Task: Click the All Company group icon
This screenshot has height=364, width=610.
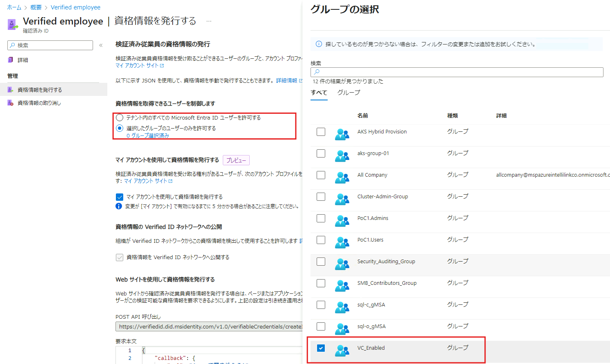Action: point(342,178)
